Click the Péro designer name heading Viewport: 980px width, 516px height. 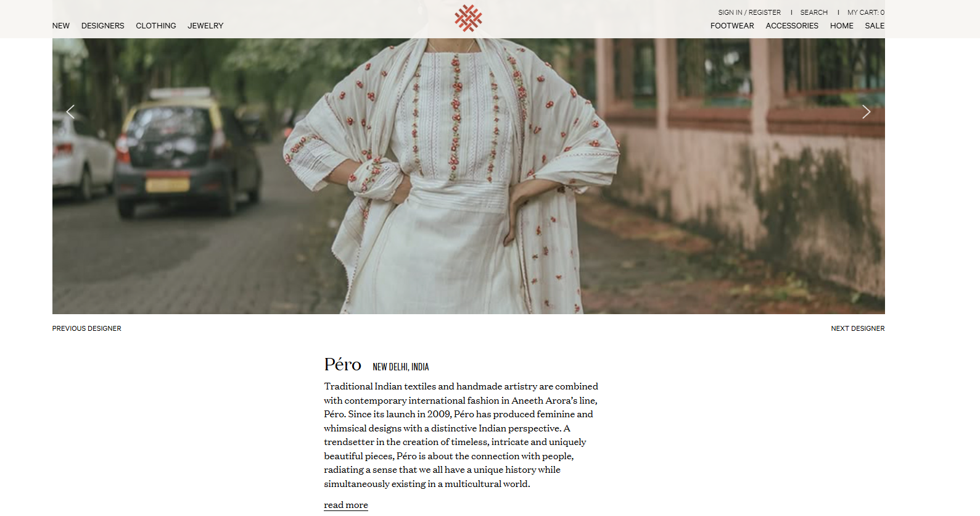coord(343,365)
